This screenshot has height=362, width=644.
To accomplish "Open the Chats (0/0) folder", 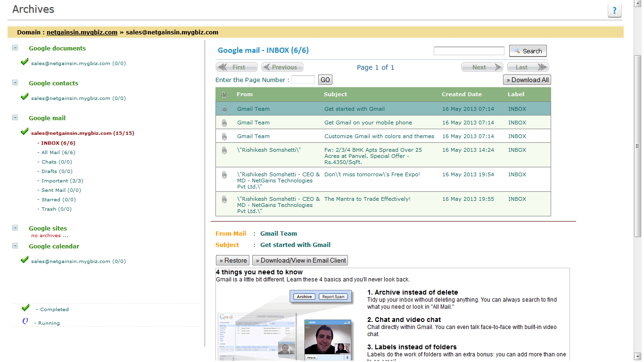I will (x=56, y=162).
